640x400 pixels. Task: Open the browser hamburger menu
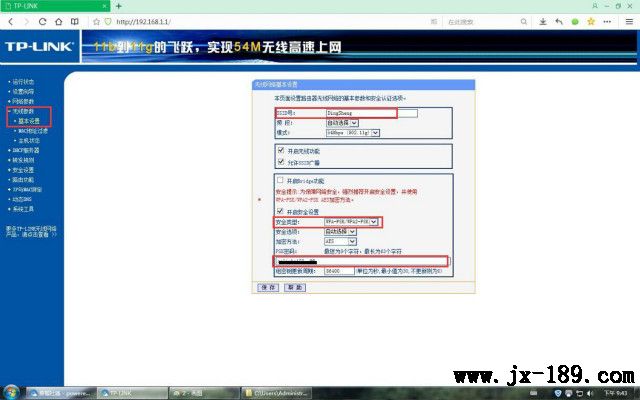point(629,22)
